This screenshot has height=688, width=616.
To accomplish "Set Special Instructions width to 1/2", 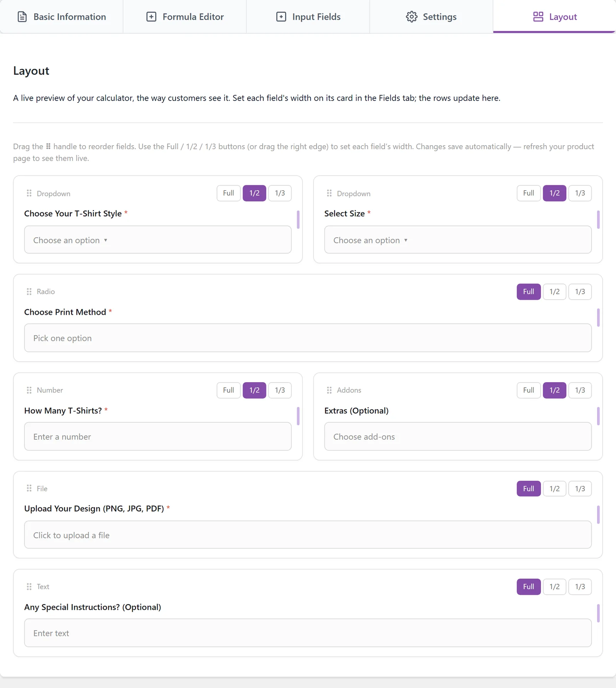I will pos(554,587).
